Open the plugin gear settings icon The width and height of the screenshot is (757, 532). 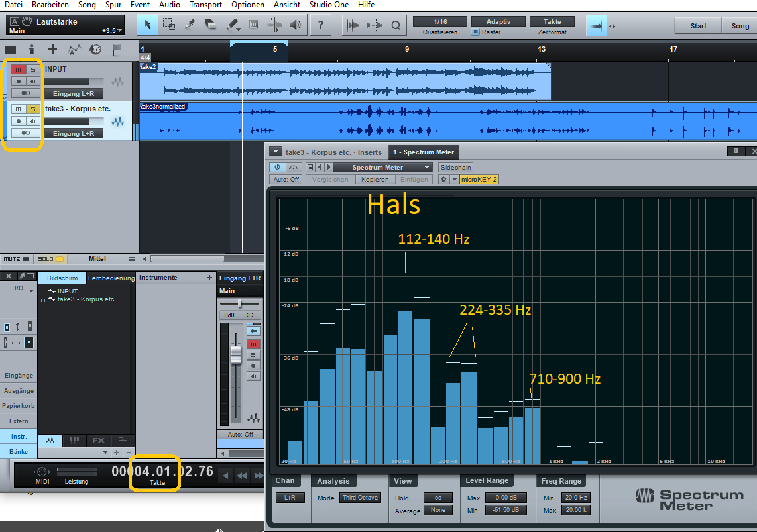(443, 180)
